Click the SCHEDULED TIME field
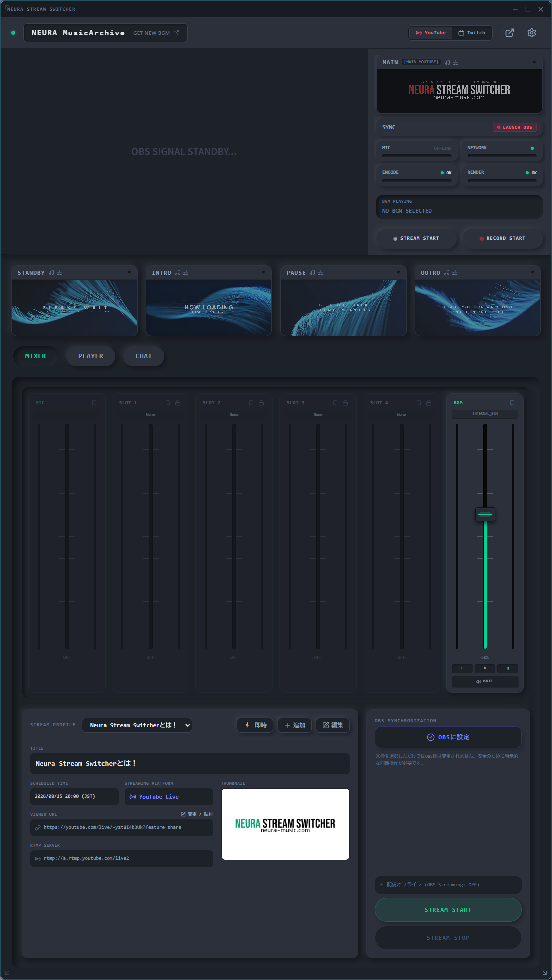552x980 pixels. click(x=74, y=797)
